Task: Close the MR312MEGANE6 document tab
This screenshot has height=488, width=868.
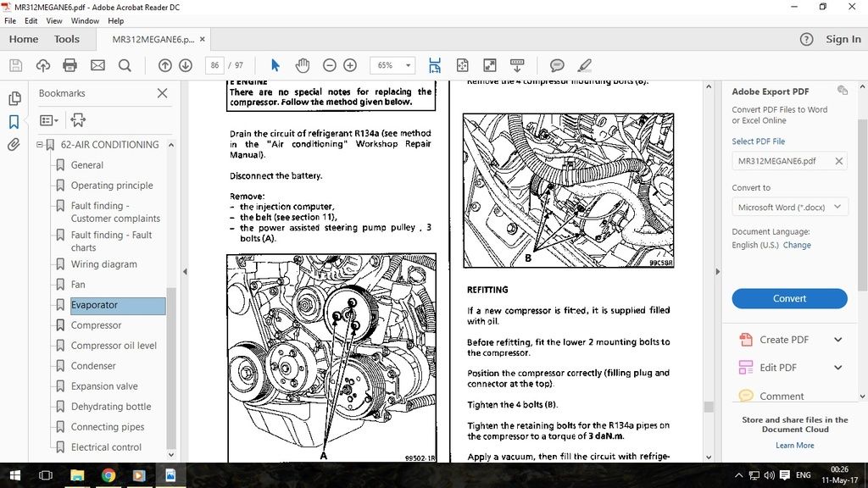Action: pos(202,39)
